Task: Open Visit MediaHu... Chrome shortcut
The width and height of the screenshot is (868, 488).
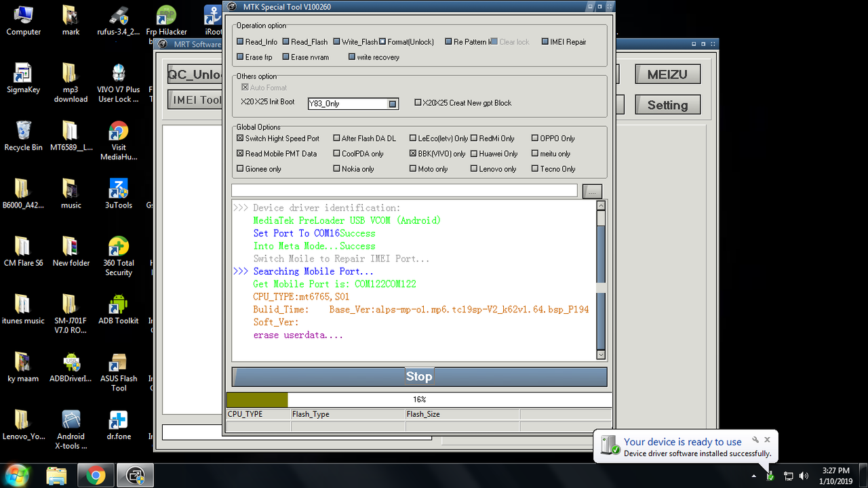Action: (119, 141)
